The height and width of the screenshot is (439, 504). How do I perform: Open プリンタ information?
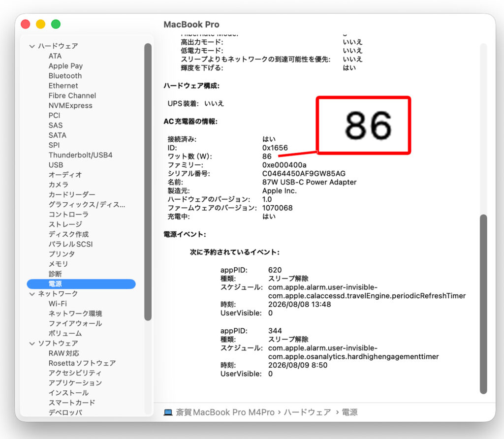coord(62,254)
